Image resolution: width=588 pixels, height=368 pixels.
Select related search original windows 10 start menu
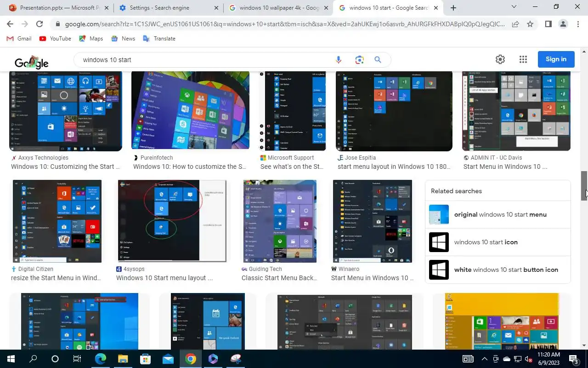(498, 214)
